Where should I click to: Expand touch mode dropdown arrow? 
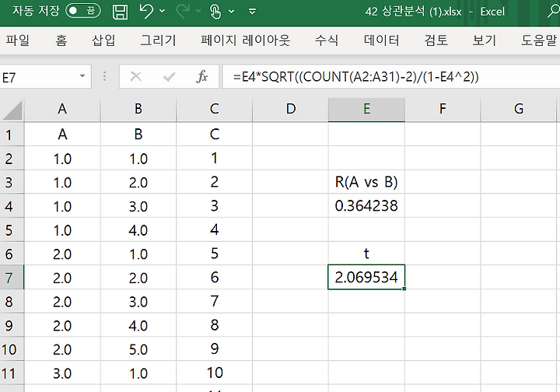pyautogui.click(x=232, y=12)
